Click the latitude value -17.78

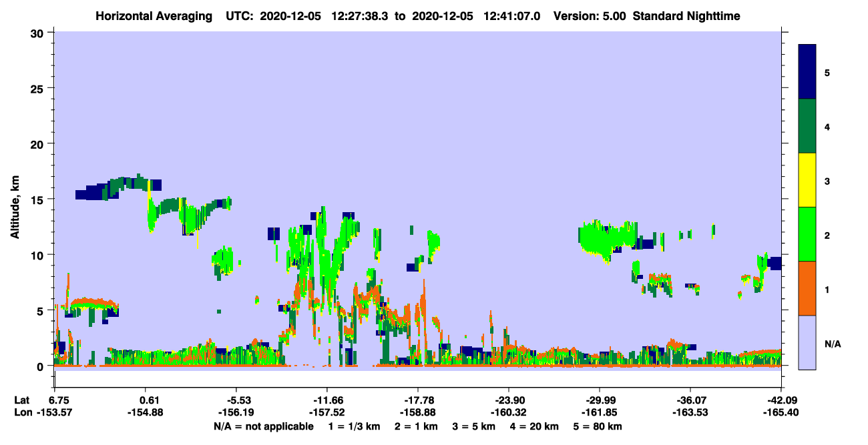pos(418,400)
